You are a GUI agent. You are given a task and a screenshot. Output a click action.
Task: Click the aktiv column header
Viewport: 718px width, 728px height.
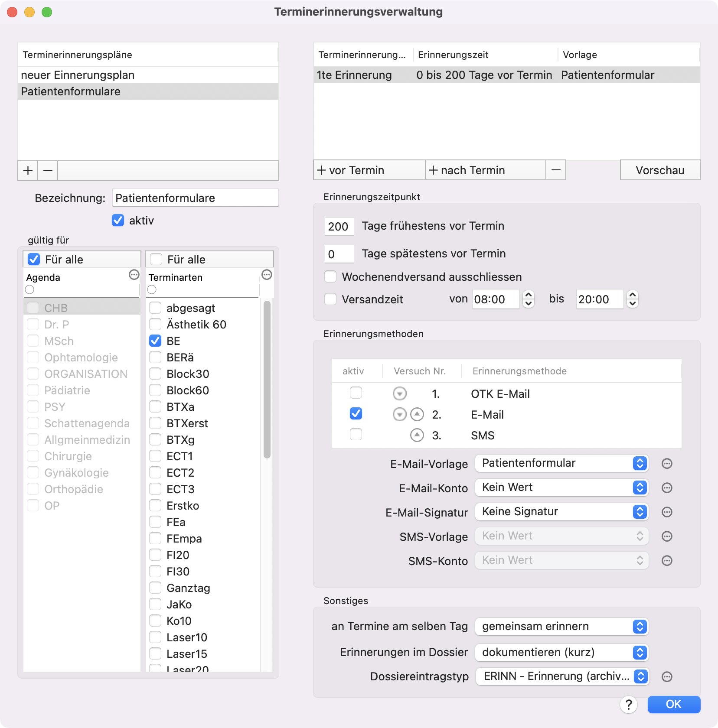coord(357,371)
